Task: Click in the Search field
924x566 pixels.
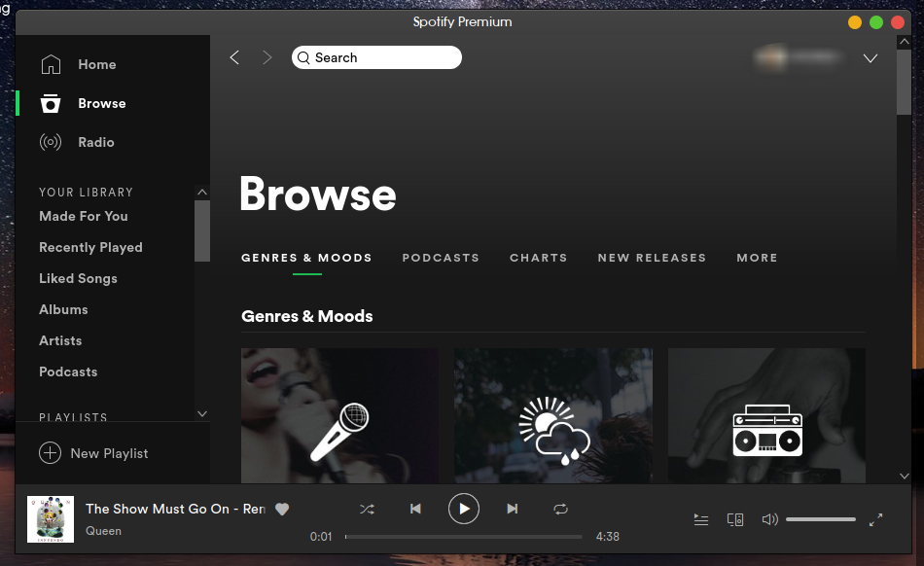Action: pyautogui.click(x=376, y=57)
